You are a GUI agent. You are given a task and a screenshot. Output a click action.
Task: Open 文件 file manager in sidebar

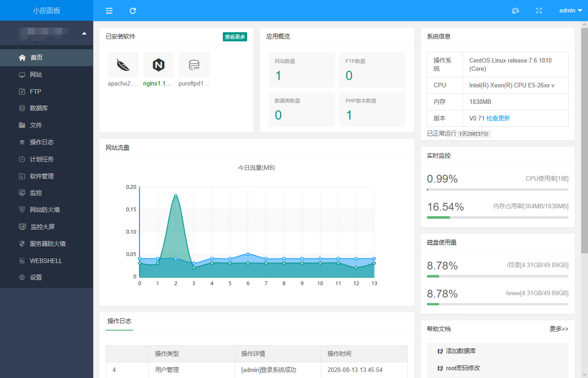[x=46, y=125]
